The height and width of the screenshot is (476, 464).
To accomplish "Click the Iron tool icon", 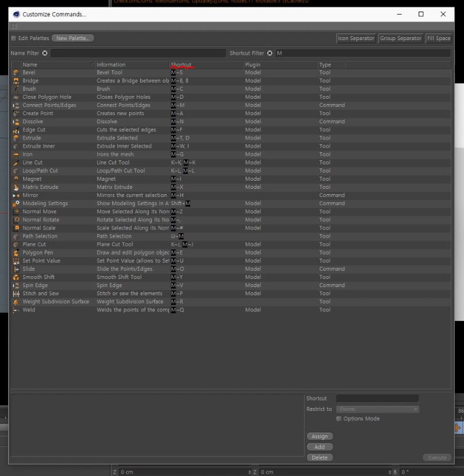I will point(16,155).
